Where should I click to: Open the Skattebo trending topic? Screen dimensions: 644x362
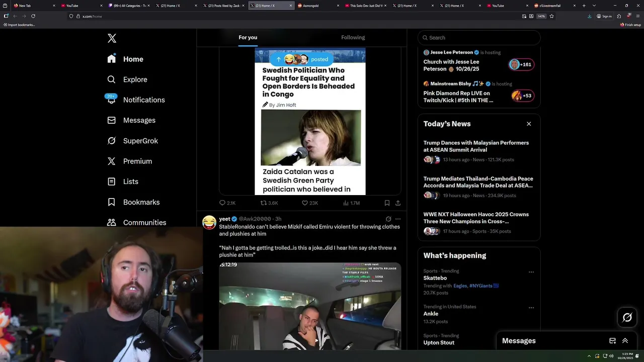(x=435, y=278)
